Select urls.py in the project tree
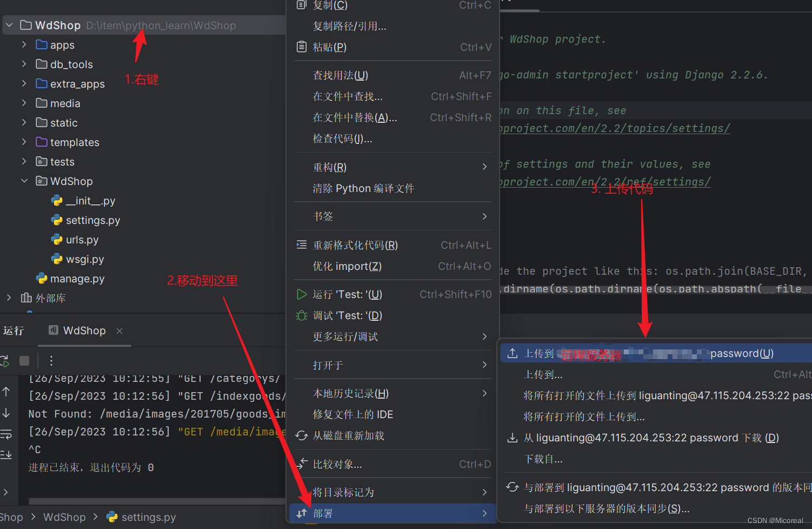The height and width of the screenshot is (529, 812). [x=82, y=240]
